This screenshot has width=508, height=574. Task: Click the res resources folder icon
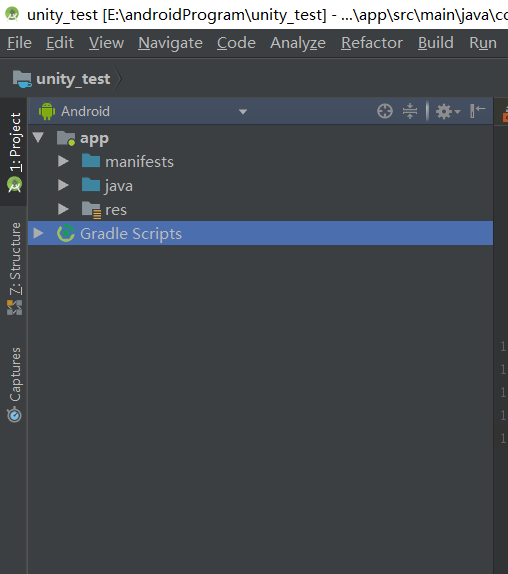(x=91, y=210)
